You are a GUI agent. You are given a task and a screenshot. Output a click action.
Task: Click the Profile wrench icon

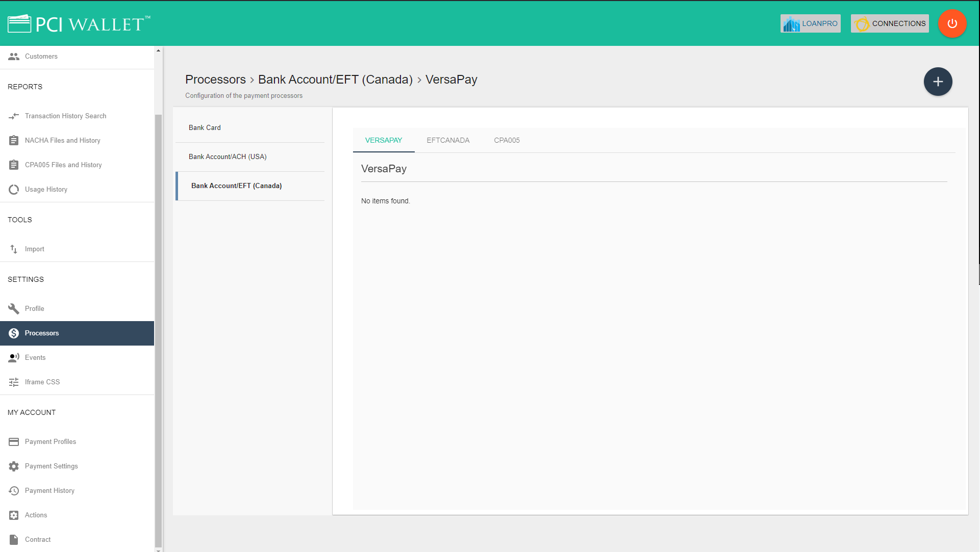(14, 309)
